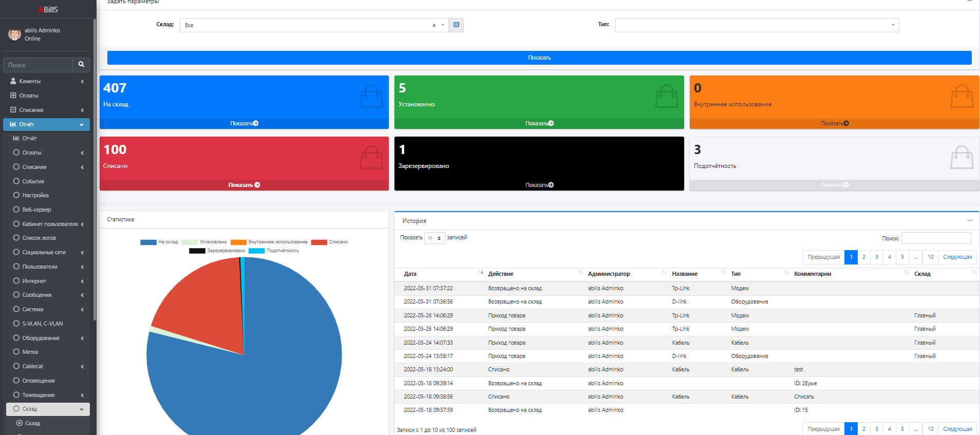Click the История search input field
Image resolution: width=980 pixels, height=435 pixels.
point(936,238)
